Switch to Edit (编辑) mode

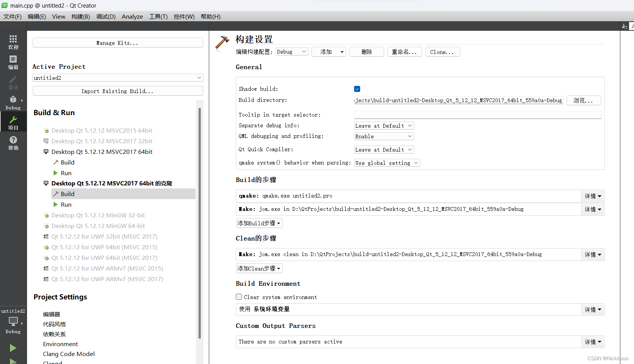[13, 62]
